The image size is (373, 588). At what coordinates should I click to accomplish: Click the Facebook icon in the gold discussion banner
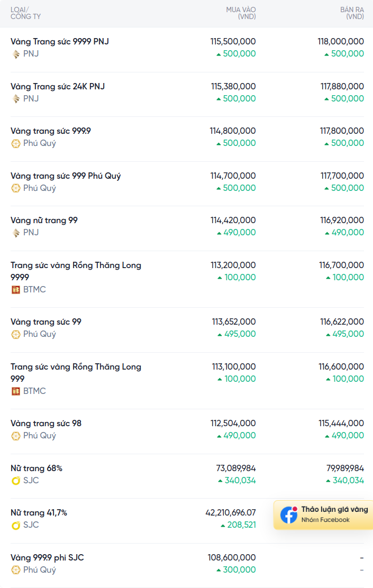289,514
